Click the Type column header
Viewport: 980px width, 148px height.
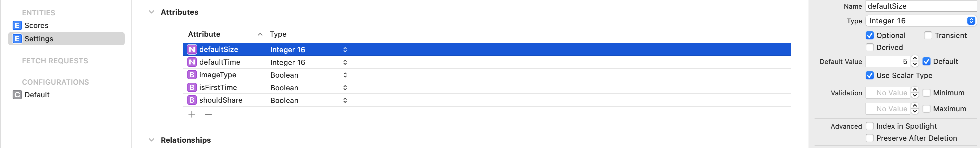[278, 34]
